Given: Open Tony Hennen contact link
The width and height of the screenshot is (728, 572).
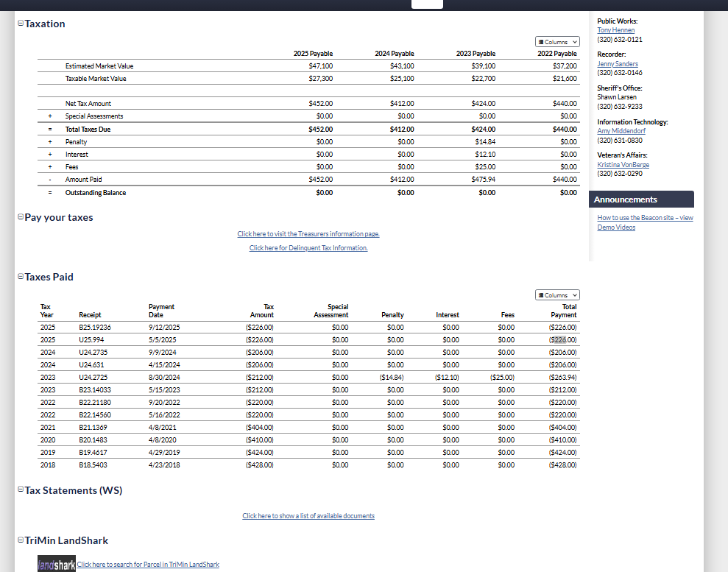Looking at the screenshot, I should 615,30.
